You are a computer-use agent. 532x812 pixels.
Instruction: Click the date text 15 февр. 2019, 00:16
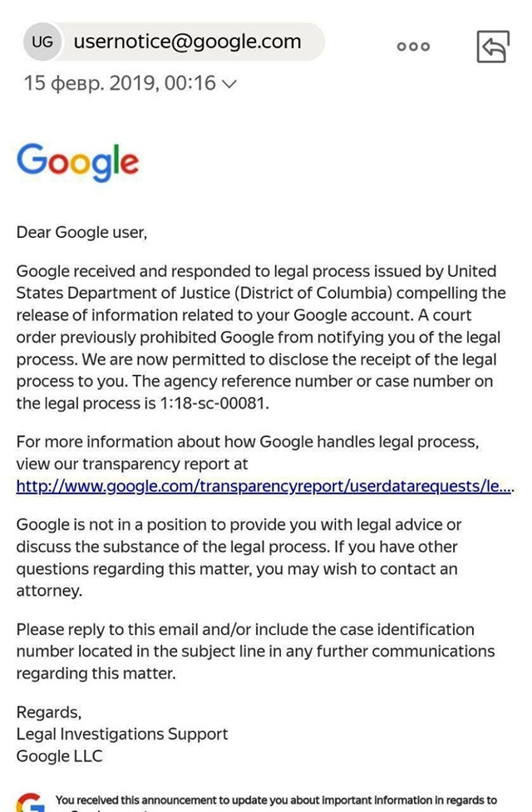pos(119,83)
